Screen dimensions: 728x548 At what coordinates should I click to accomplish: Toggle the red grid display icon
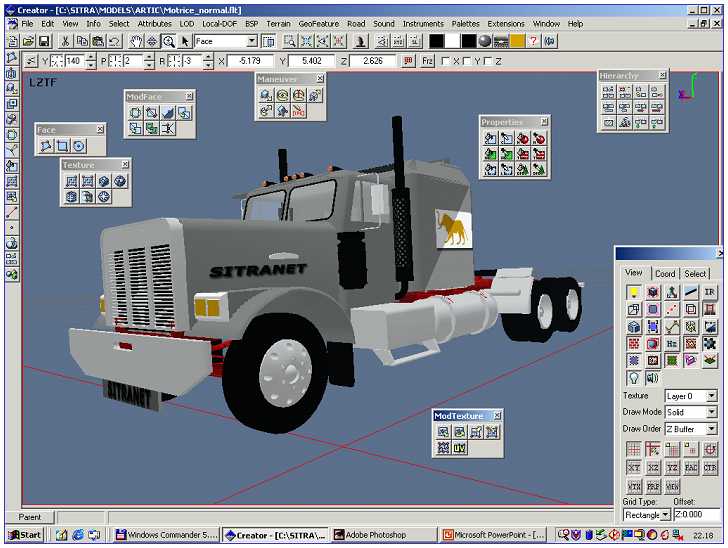coord(634,450)
